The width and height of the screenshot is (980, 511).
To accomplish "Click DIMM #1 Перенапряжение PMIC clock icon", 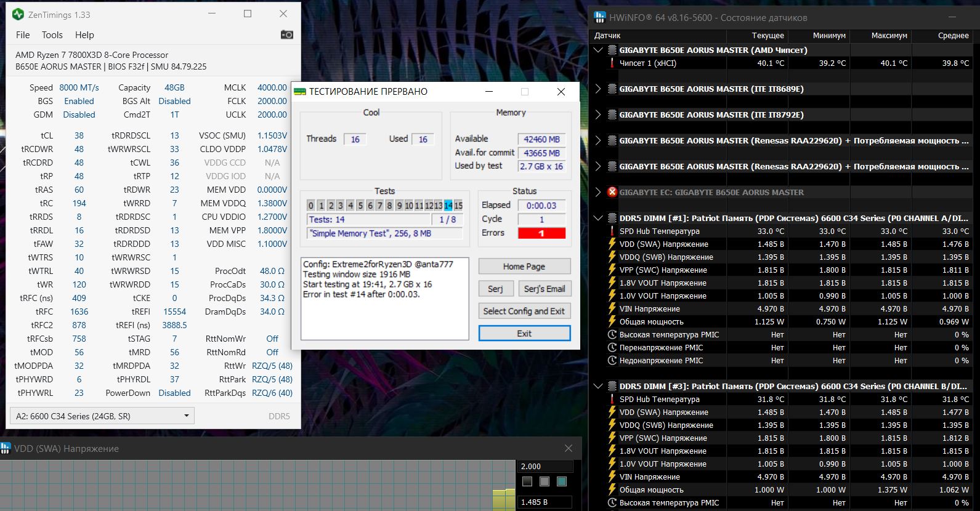I will click(612, 347).
